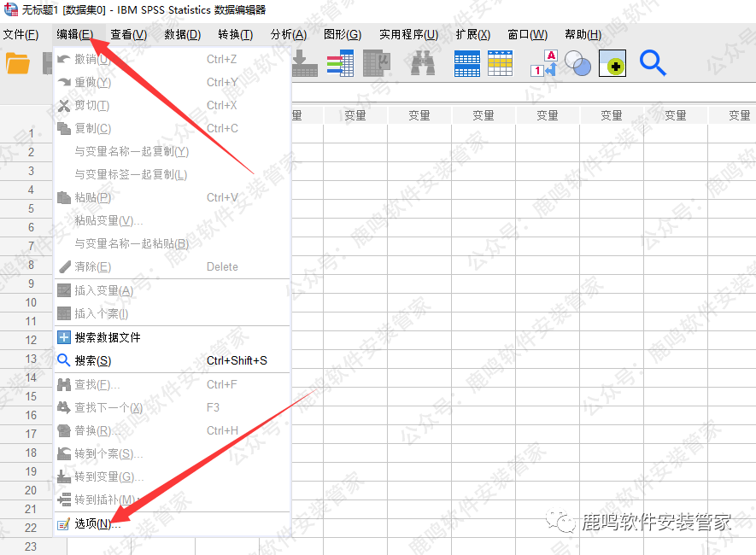Select row header 12
The image size is (756, 555).
26,340
